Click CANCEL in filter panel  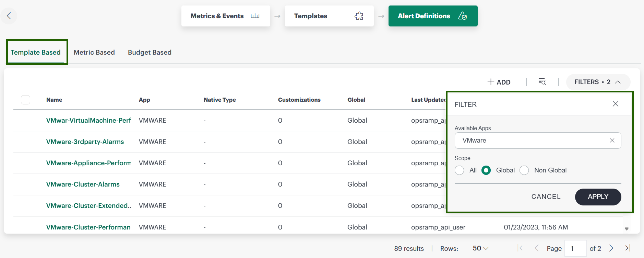[x=546, y=197]
